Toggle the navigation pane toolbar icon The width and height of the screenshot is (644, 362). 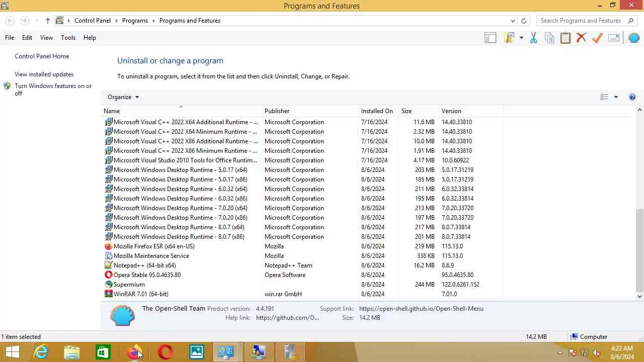click(490, 38)
